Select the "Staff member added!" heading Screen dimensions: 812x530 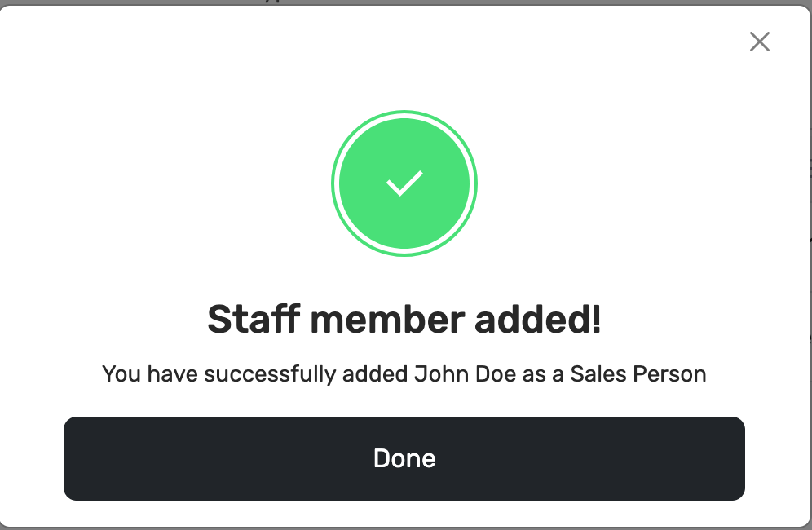click(404, 319)
